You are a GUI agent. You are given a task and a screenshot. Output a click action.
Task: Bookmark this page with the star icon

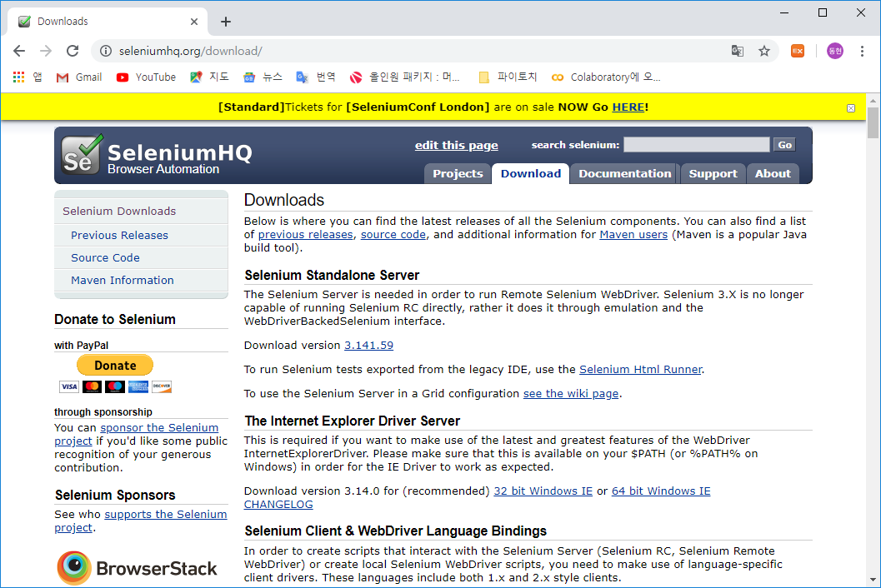(764, 51)
